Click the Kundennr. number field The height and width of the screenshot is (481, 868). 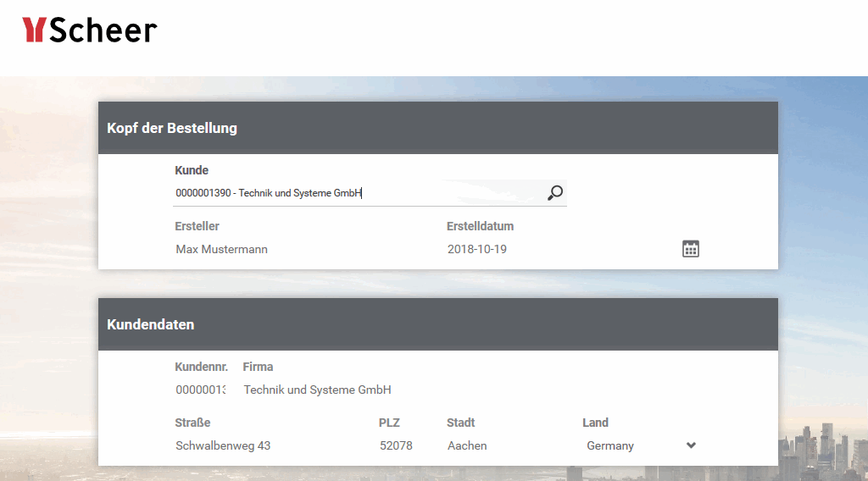(200, 390)
